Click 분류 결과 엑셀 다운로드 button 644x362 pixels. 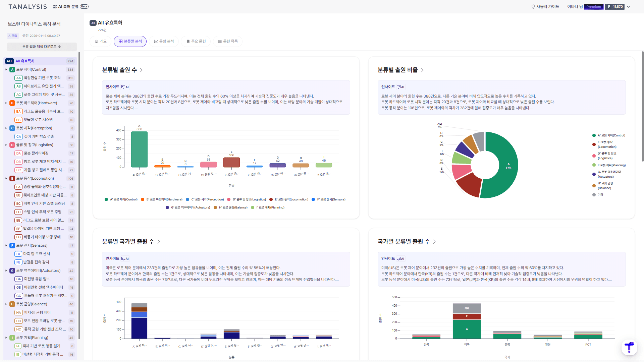42,47
